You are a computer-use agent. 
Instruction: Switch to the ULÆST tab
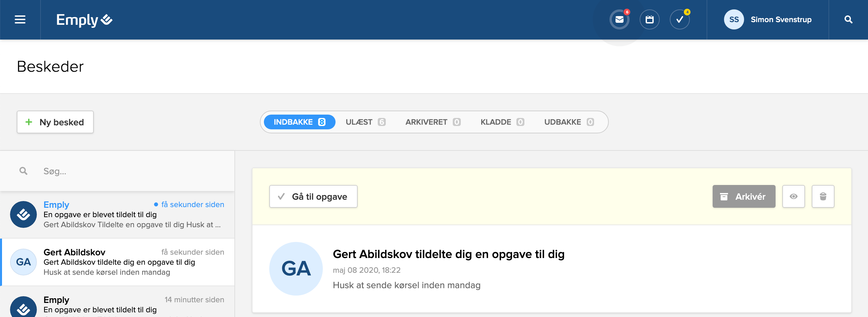coord(365,122)
